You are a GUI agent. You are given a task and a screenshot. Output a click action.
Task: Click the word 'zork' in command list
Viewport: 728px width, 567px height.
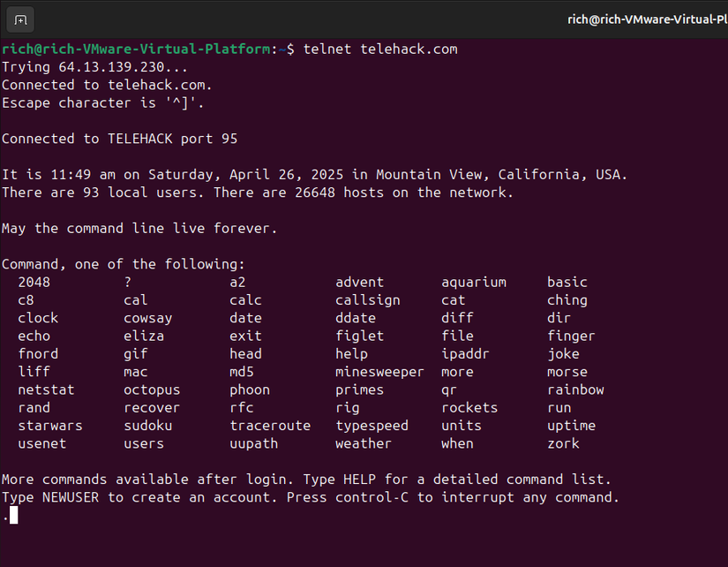(x=563, y=443)
